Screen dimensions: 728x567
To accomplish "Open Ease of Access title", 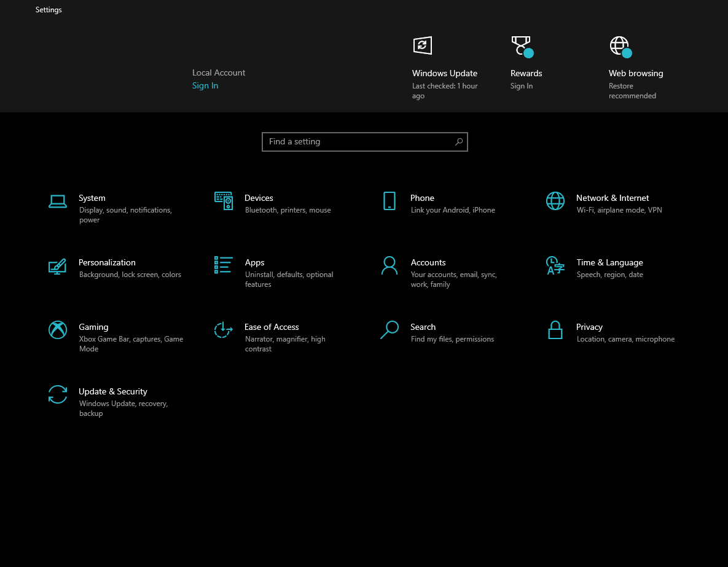I will pos(272,327).
